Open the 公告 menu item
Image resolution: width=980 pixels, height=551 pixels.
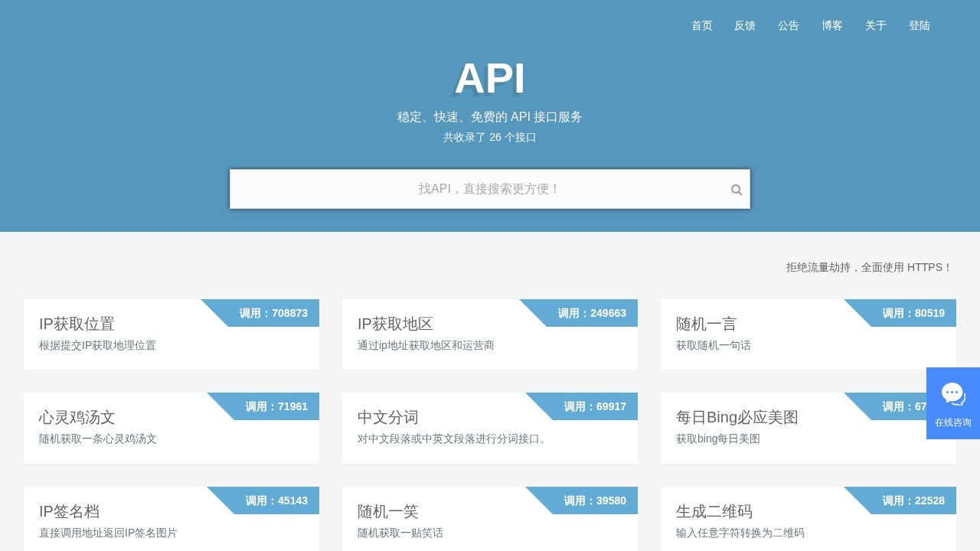tap(789, 25)
